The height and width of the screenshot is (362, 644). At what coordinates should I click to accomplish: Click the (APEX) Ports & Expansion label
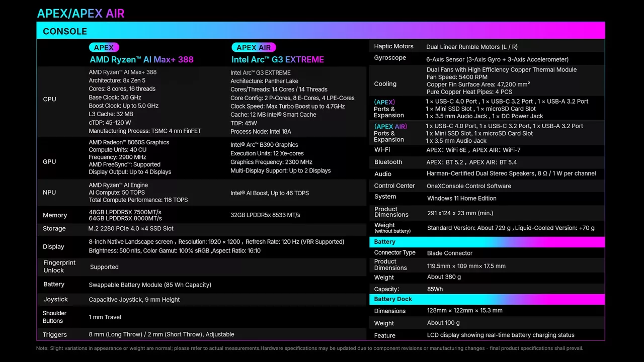coord(389,109)
